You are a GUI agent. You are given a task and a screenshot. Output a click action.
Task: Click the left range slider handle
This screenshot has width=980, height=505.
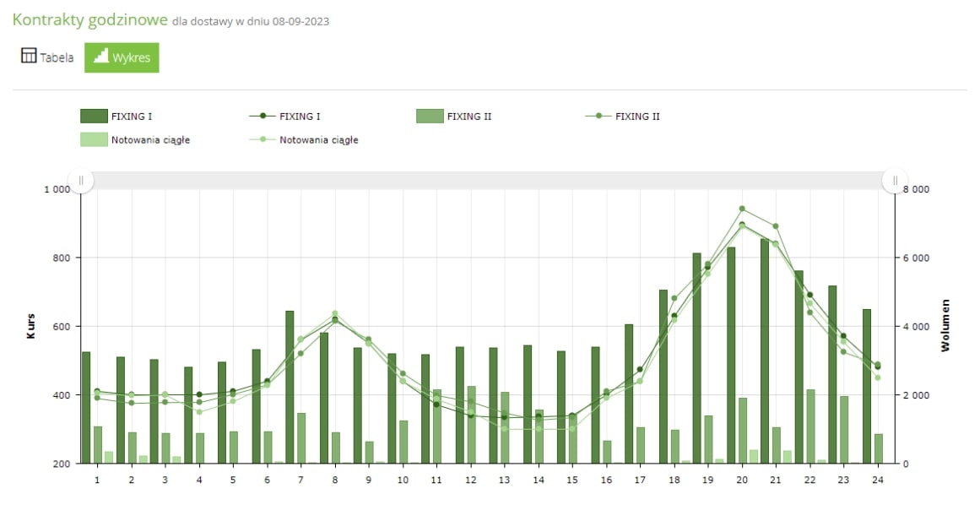81,181
